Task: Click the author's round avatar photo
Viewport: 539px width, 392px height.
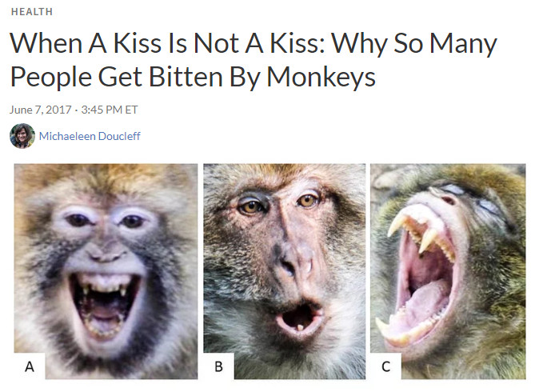Action: point(22,136)
